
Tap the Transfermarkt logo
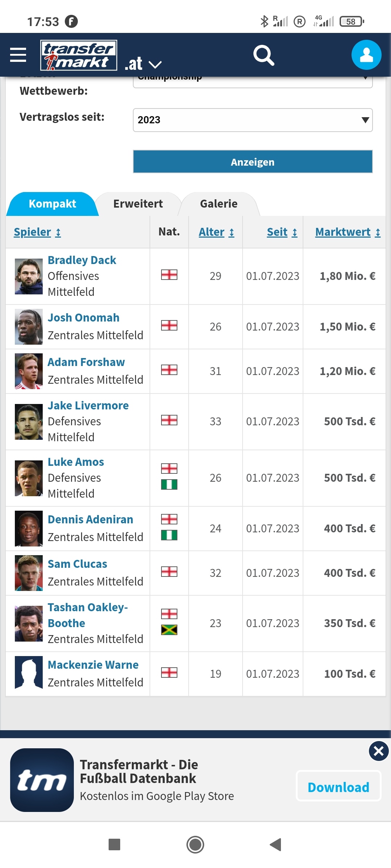79,55
